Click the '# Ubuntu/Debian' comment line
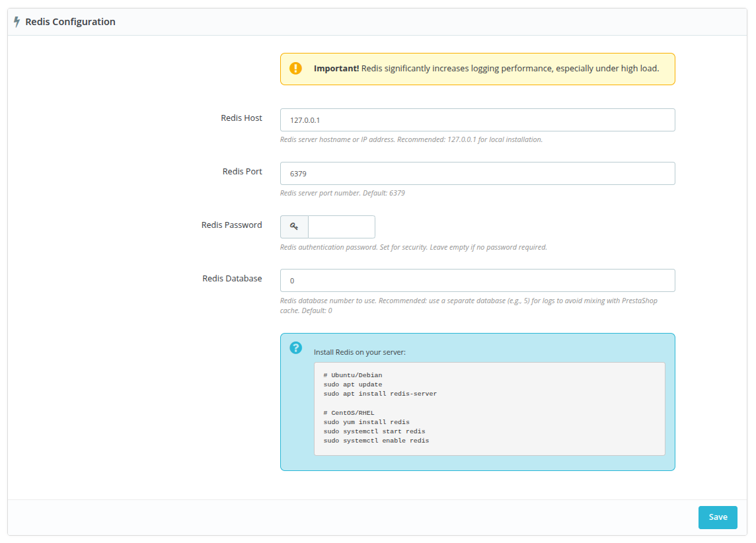 click(353, 375)
